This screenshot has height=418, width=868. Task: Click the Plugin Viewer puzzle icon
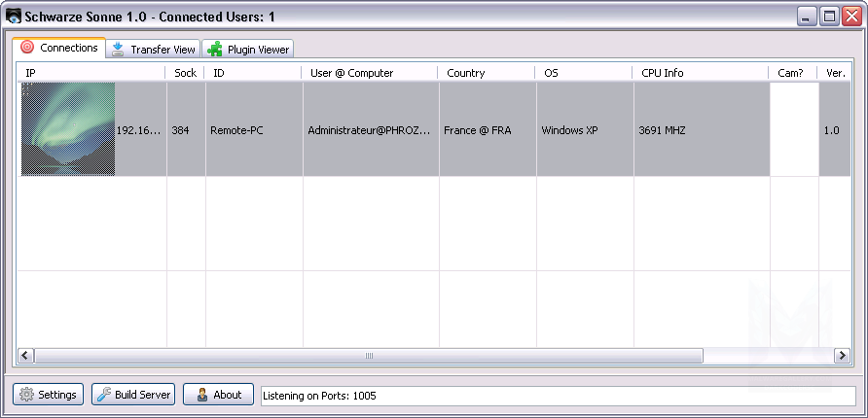[x=214, y=49]
